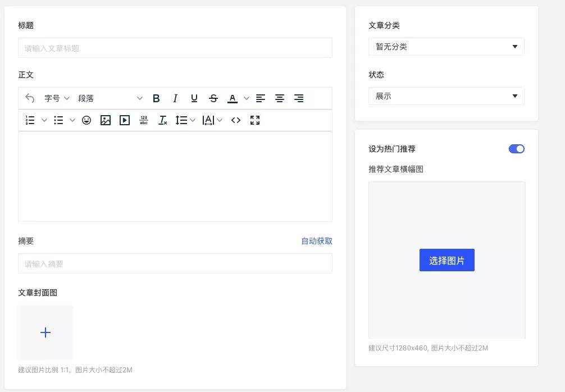Click the line height icon
The height and width of the screenshot is (392, 565).
[181, 120]
